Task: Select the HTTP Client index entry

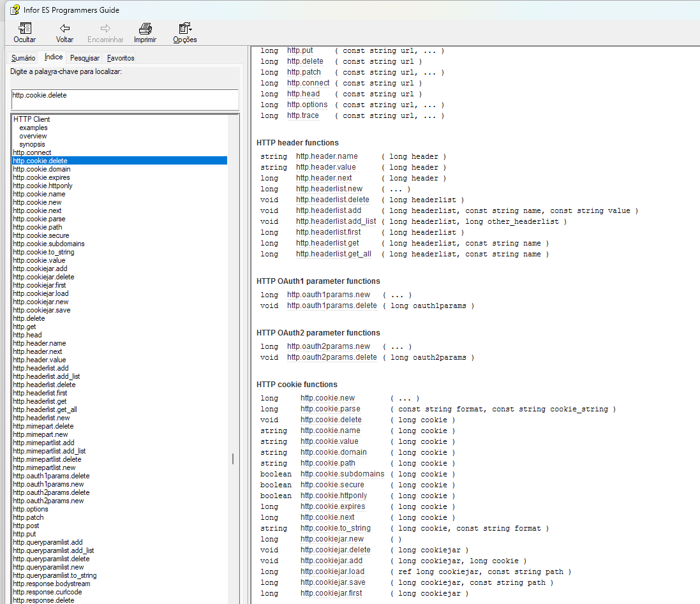Action: [32, 119]
